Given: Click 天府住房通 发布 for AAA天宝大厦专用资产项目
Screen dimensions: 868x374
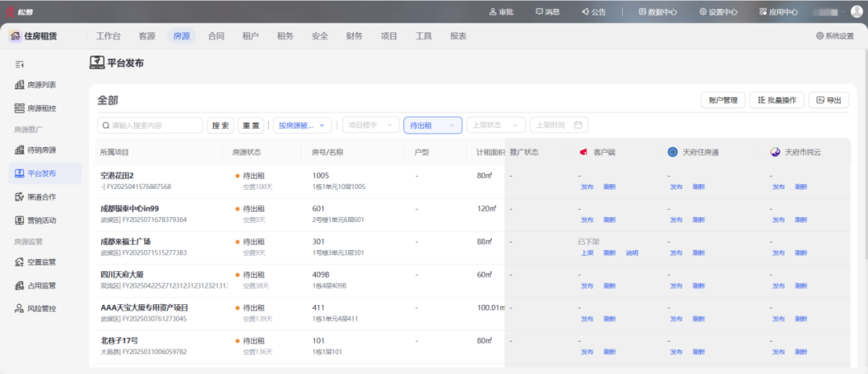Looking at the screenshot, I should click(x=676, y=319).
